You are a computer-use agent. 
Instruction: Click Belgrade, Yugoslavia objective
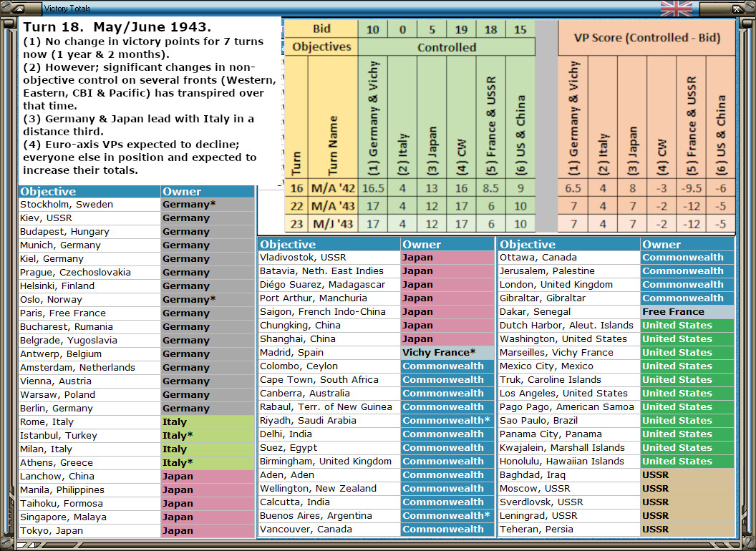tap(89, 340)
